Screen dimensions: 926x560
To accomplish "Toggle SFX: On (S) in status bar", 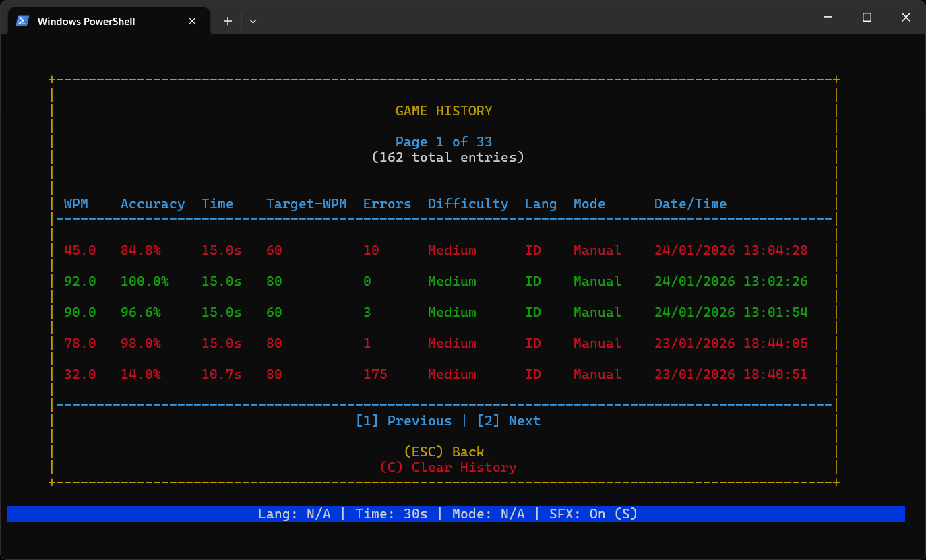I will [594, 514].
